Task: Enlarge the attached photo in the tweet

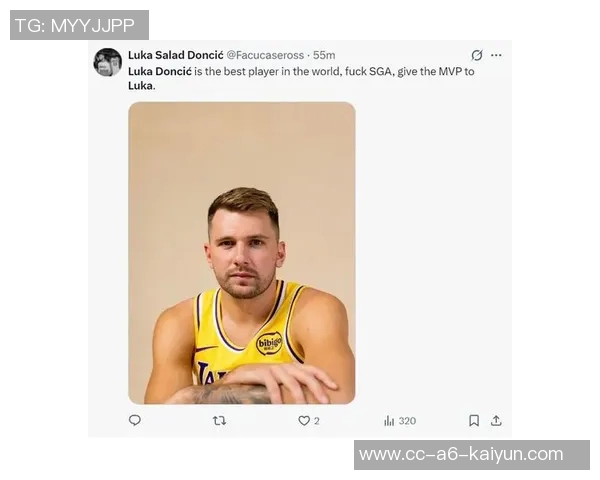Action: point(241,253)
